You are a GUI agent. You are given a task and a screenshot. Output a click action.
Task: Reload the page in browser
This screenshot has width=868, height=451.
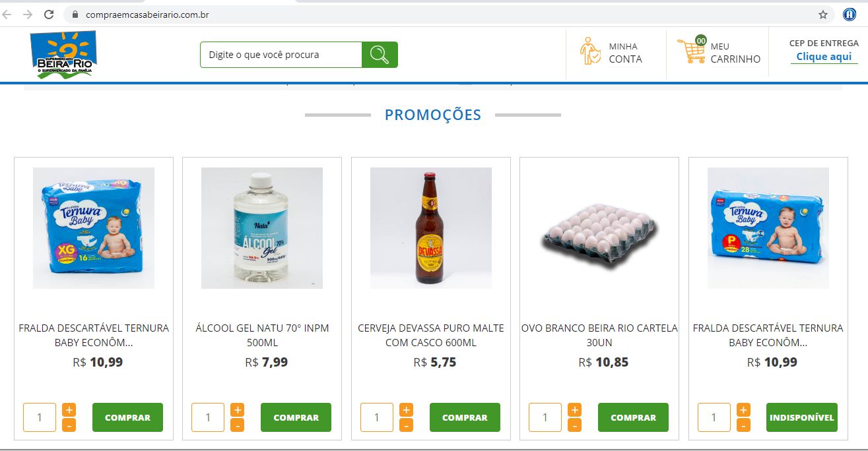[49, 15]
